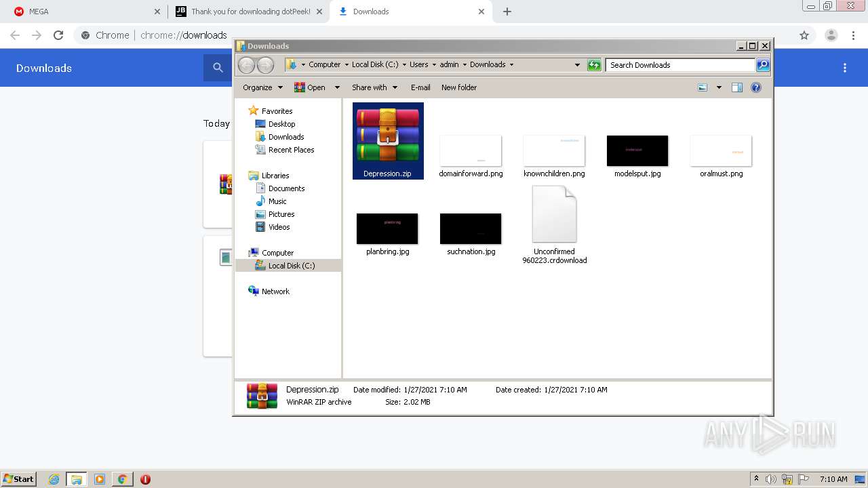Select Network in navigation pane

tap(269, 291)
